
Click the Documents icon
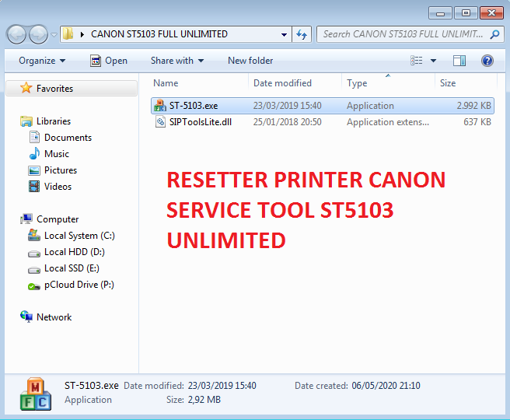[x=34, y=137]
